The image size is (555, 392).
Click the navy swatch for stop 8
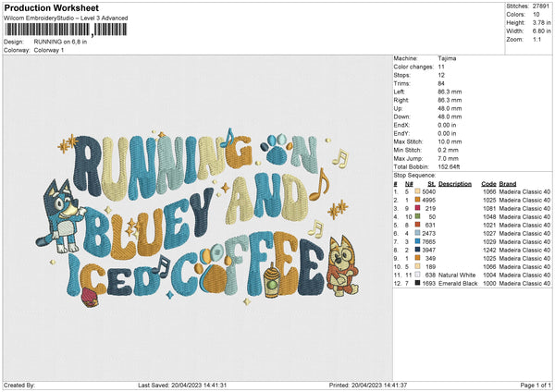(417, 250)
